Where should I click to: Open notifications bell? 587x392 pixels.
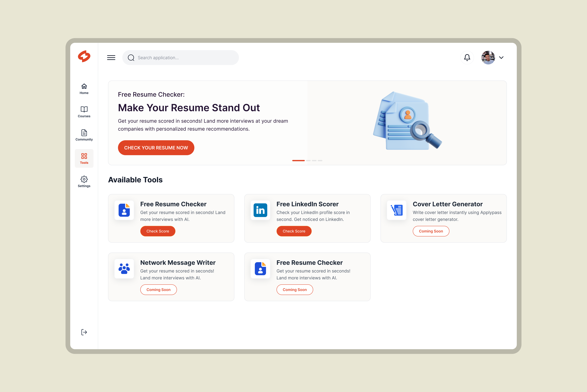pos(467,58)
